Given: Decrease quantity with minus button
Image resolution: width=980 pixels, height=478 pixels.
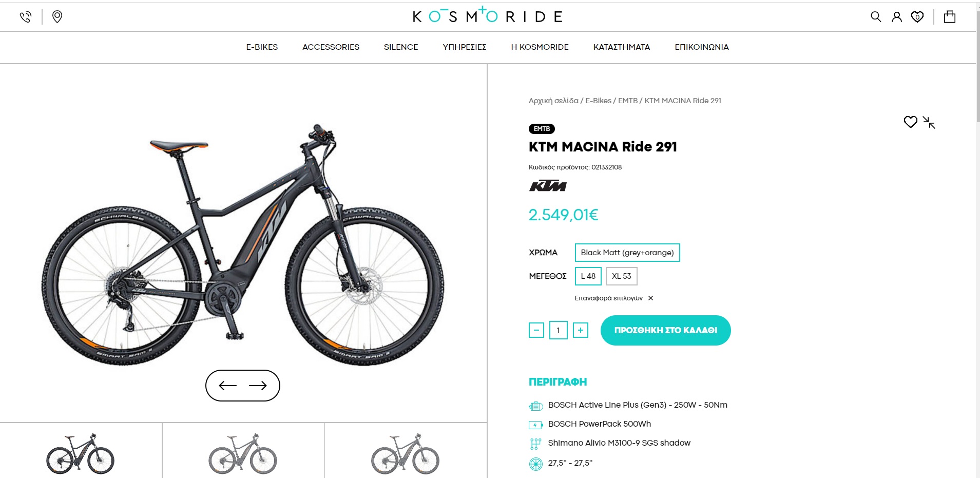Looking at the screenshot, I should click(x=536, y=330).
